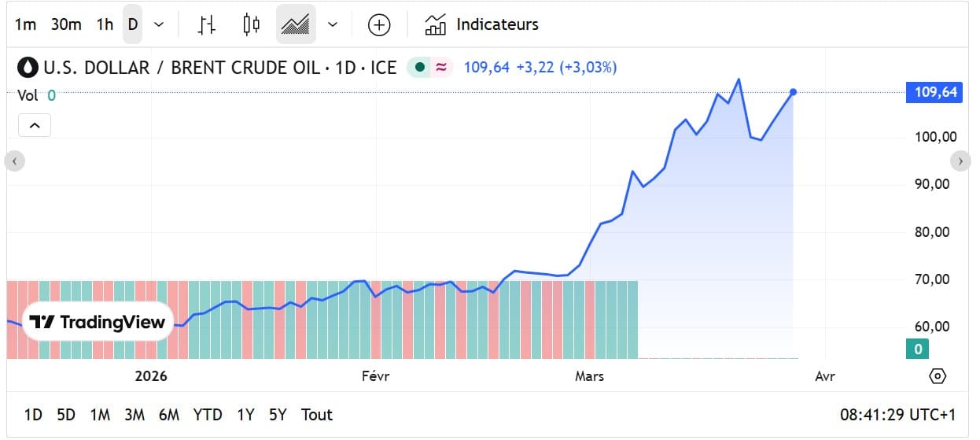The image size is (980, 440).
Task: Expand the chart style dropdown arrow
Action: coord(333,24)
